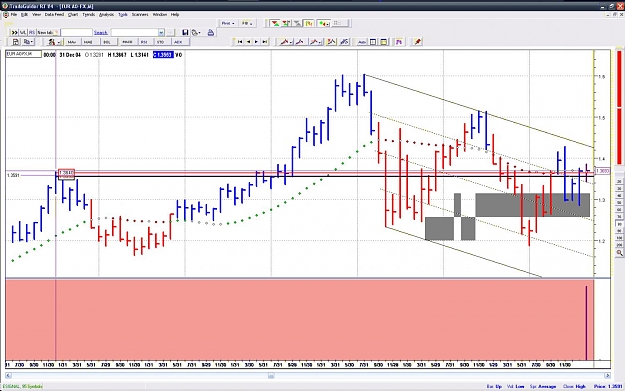The width and height of the screenshot is (625, 391).
Task: Click the double-arrow (>>) toolbar button
Action: 14,33
